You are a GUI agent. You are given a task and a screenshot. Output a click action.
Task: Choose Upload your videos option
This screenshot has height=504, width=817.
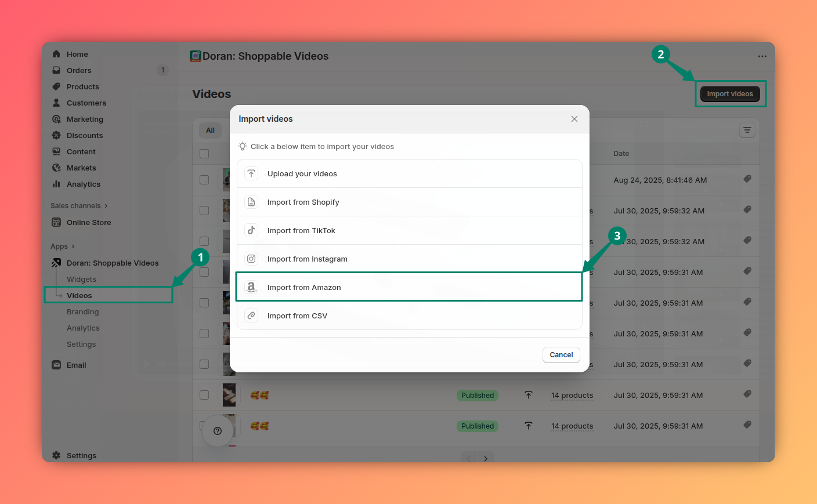click(x=409, y=173)
